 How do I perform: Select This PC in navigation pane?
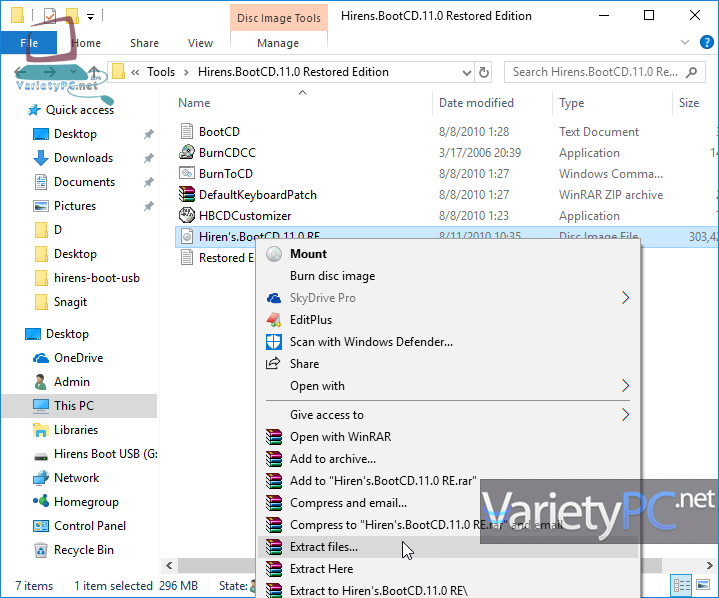pyautogui.click(x=80, y=406)
